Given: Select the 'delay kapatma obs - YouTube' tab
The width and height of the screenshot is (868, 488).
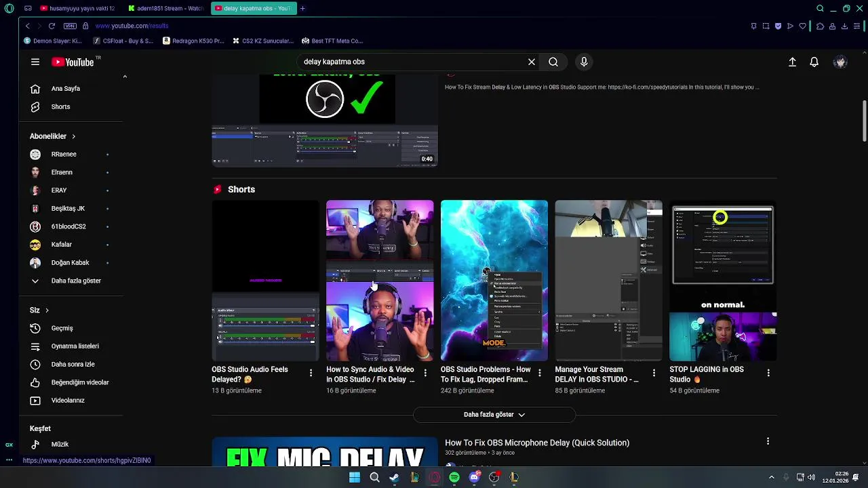Looking at the screenshot, I should point(252,8).
